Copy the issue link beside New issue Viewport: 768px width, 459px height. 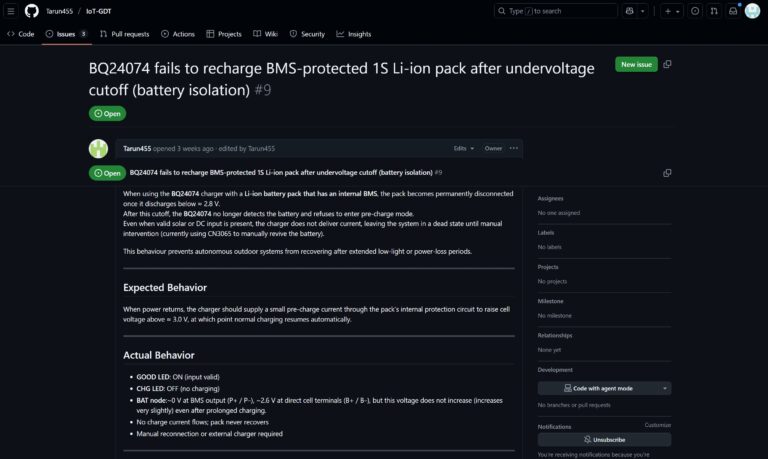click(x=667, y=64)
